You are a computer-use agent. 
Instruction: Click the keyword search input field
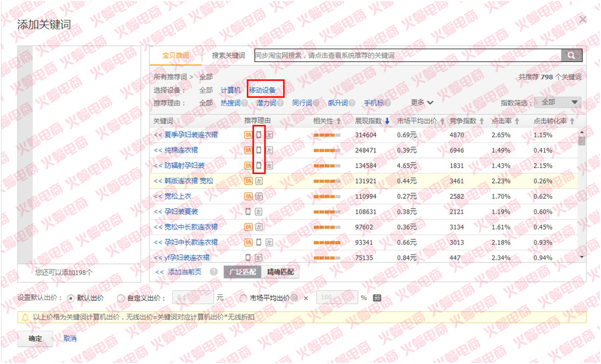(x=408, y=55)
